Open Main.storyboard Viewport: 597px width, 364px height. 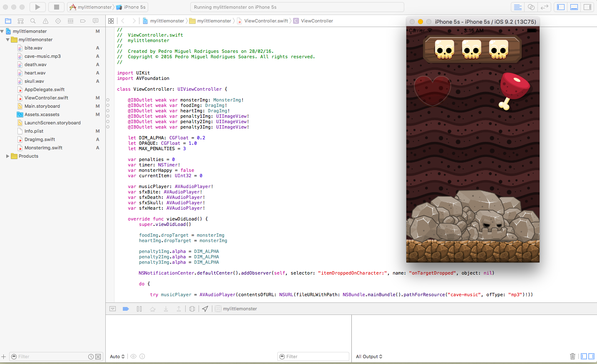tap(42, 106)
